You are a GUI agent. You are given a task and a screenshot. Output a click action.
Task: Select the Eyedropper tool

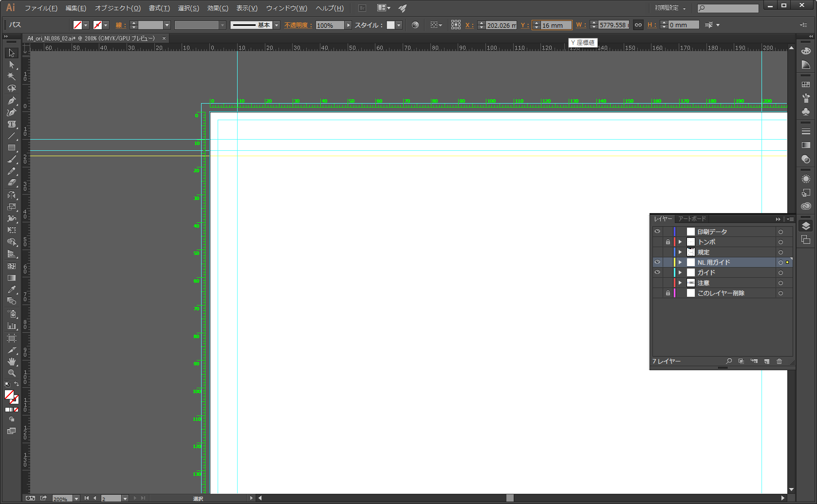tap(12, 290)
